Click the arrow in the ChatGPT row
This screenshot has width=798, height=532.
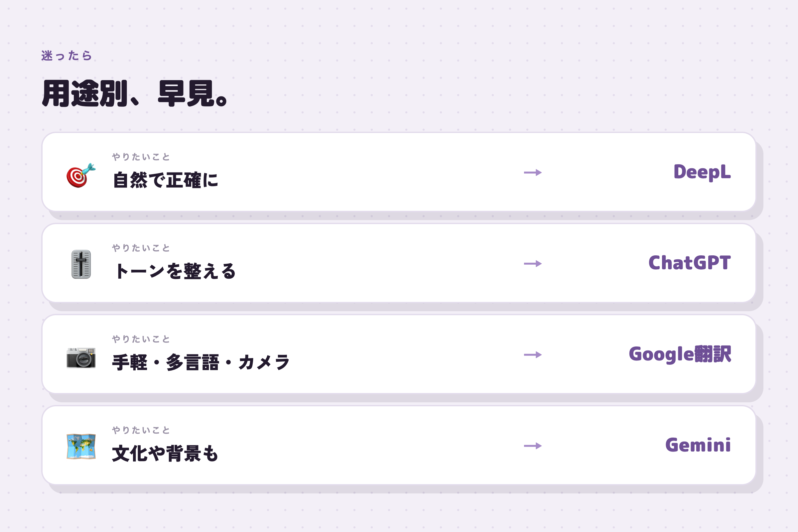coord(533,264)
